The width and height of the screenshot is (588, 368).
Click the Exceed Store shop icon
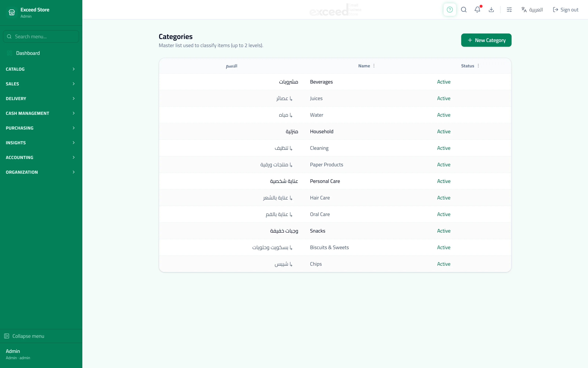point(12,12)
